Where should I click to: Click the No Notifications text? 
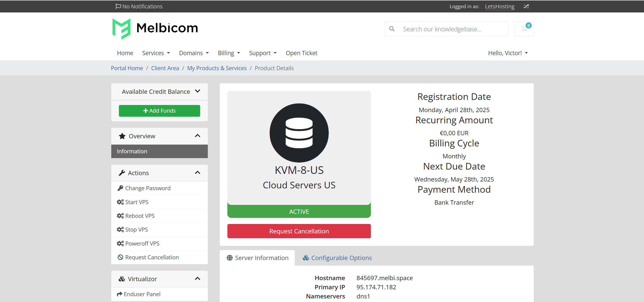click(142, 6)
